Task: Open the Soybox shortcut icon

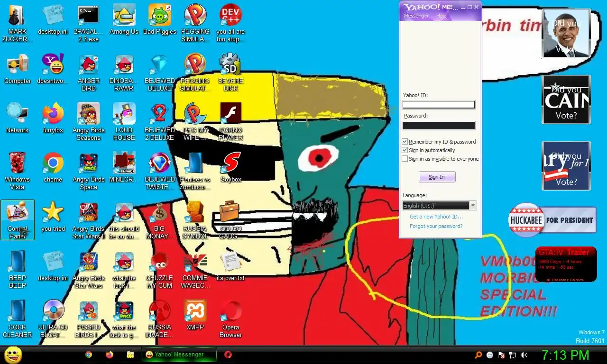Action: coord(230,168)
